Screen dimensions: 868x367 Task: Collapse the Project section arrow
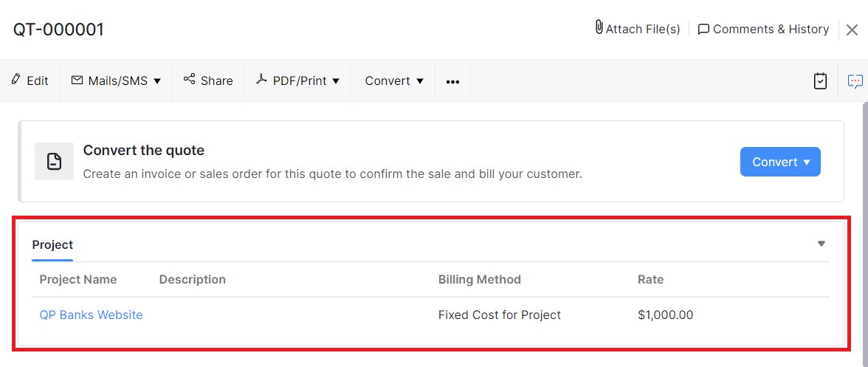pos(821,244)
